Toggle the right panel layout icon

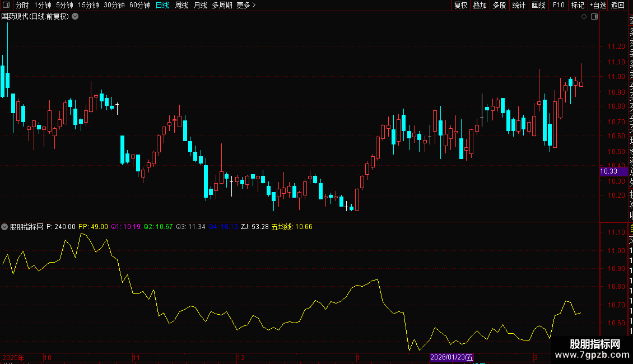(594, 17)
